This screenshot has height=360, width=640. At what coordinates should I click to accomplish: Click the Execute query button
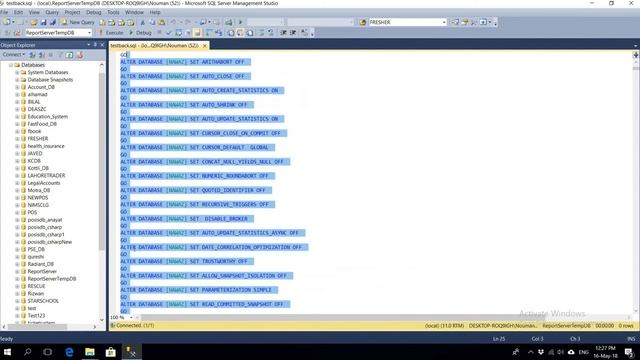coord(111,32)
